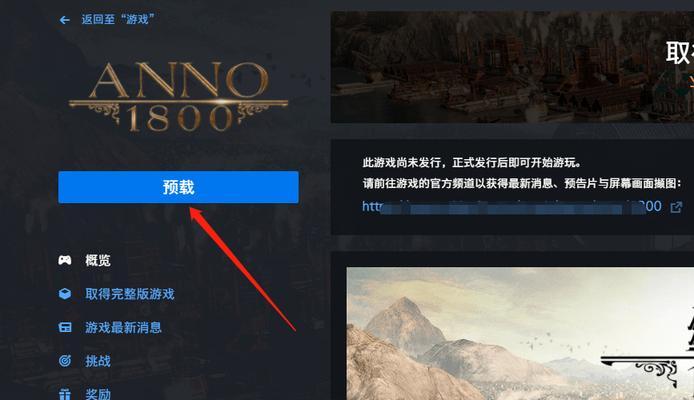Click the target icon beside 挑战
The height and width of the screenshot is (400, 694).
pos(65,361)
